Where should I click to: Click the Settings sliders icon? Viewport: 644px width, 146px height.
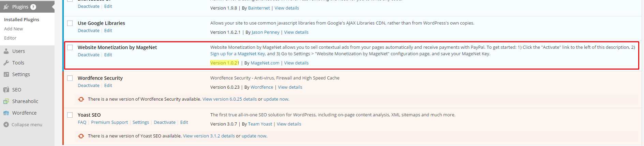[x=6, y=74]
